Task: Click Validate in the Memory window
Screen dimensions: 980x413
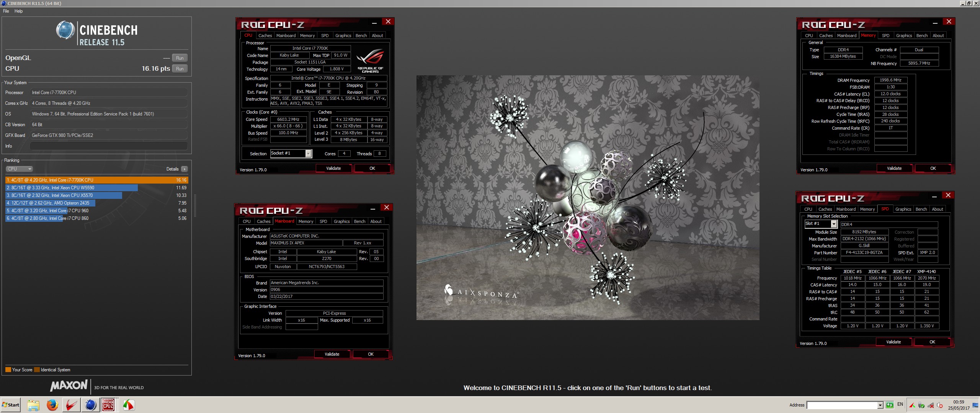Action: click(x=894, y=168)
